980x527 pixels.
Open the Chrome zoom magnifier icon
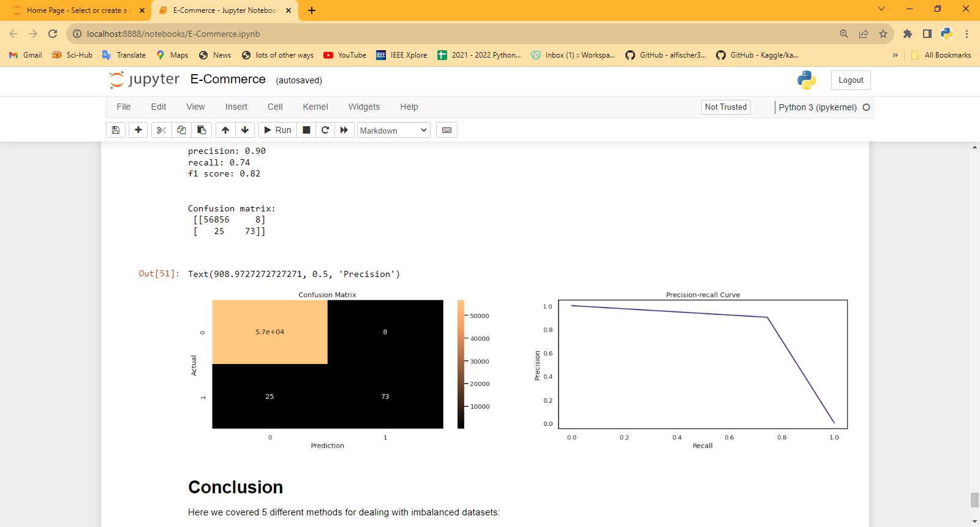844,34
